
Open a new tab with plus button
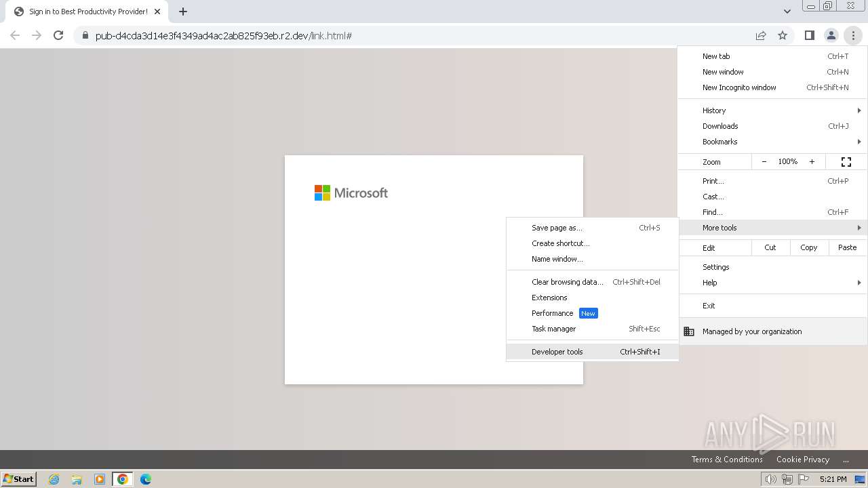(183, 12)
